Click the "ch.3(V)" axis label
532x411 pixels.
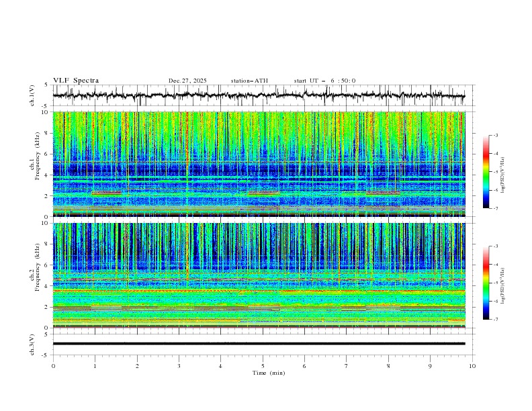tap(32, 345)
